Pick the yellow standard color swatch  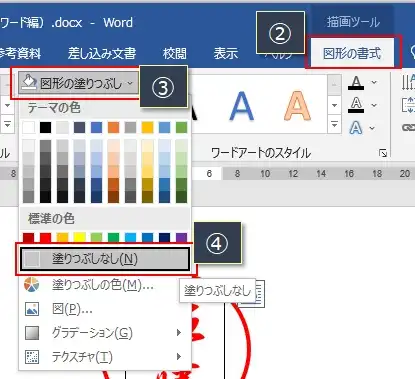tap(79, 237)
